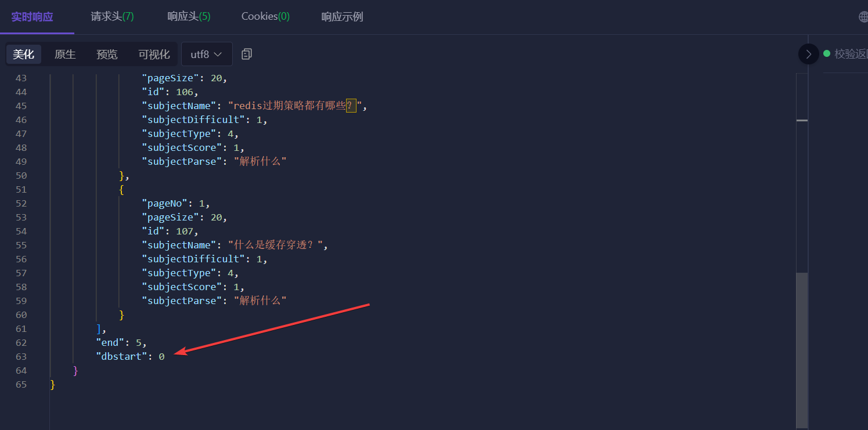
Task: Click the "id": 107 value line
Action: [x=170, y=231]
